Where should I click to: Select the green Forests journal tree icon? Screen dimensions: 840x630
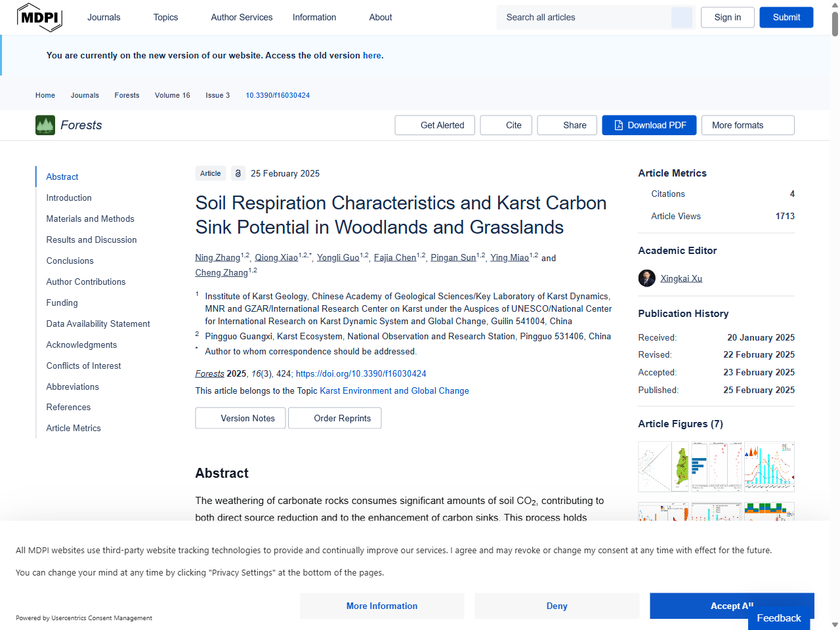click(x=44, y=125)
